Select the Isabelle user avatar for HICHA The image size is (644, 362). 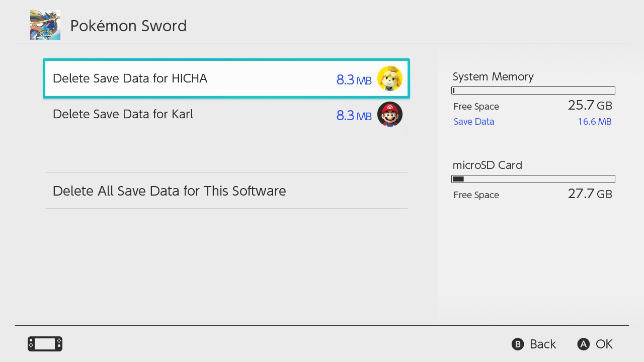click(x=390, y=78)
